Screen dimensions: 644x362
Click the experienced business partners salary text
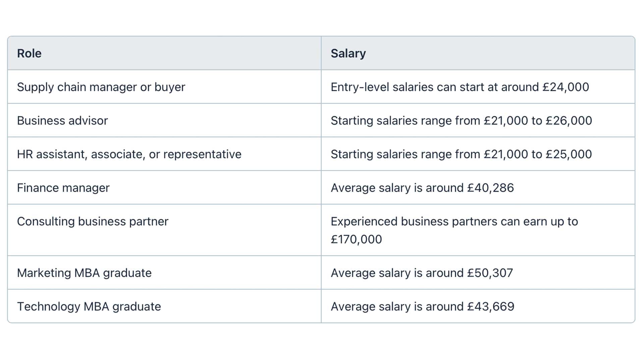click(454, 221)
